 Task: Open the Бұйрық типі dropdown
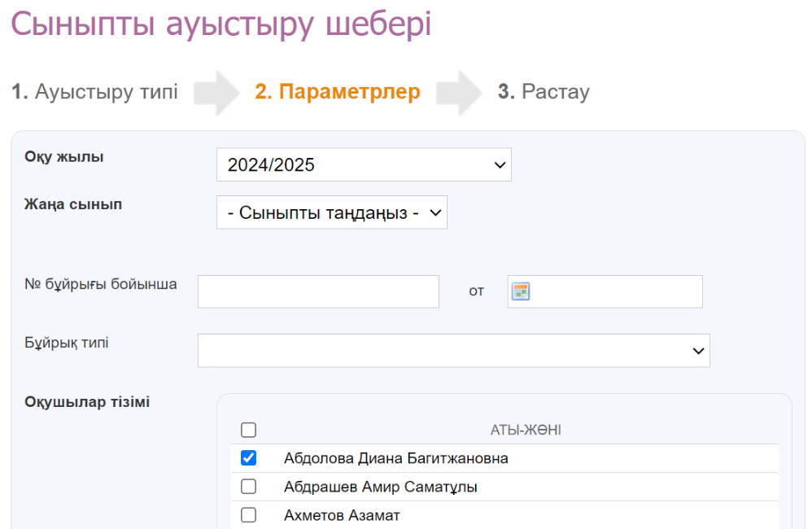(x=453, y=350)
